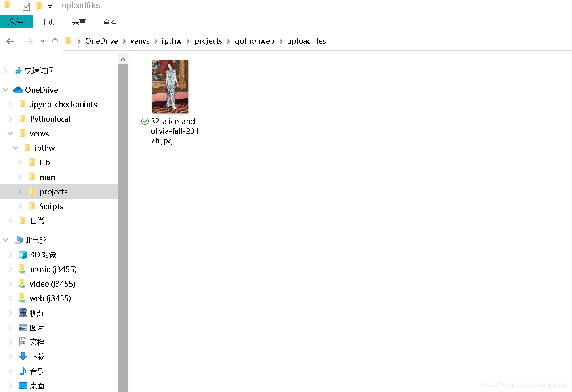Click the navigation pane vertical scrollbar track
The width and height of the screenshot is (572, 392).
[x=123, y=228]
